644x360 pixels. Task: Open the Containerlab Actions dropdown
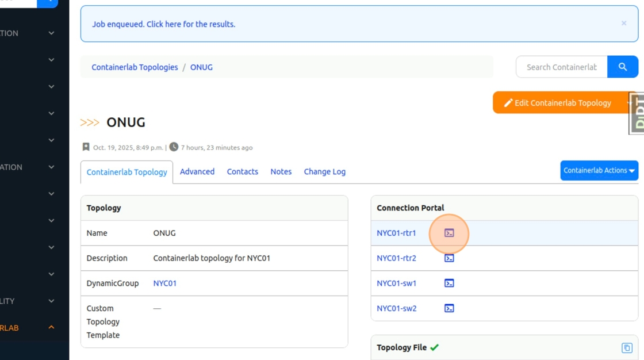[599, 170]
